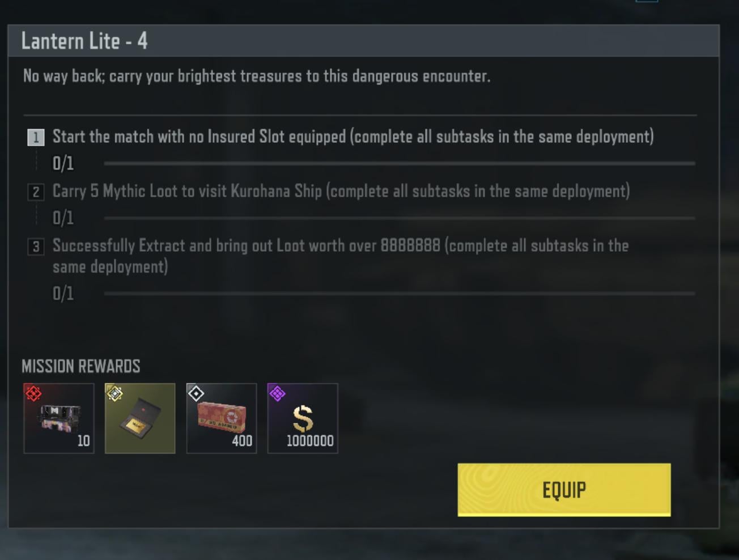The image size is (739, 560).
Task: Select the ammo box reward image
Action: pos(222,416)
